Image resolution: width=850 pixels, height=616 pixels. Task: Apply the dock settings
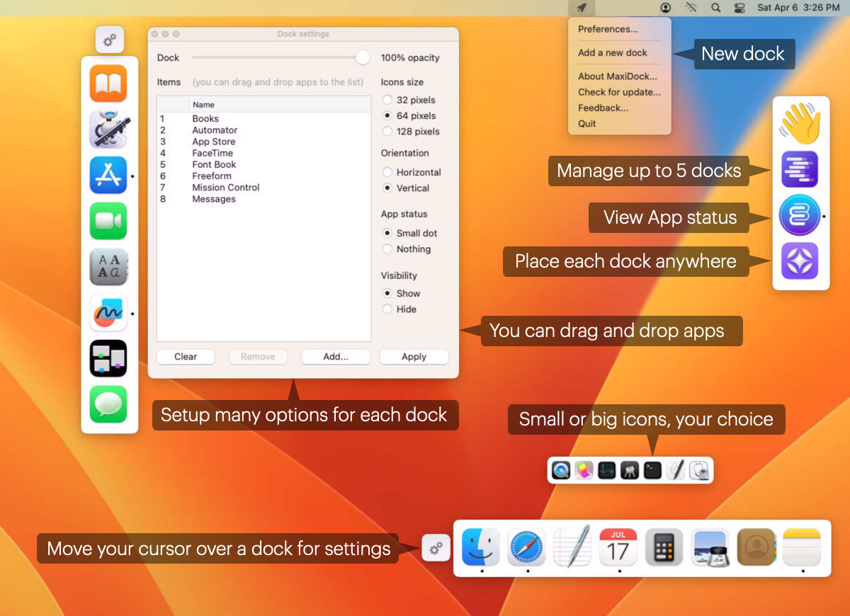click(414, 357)
